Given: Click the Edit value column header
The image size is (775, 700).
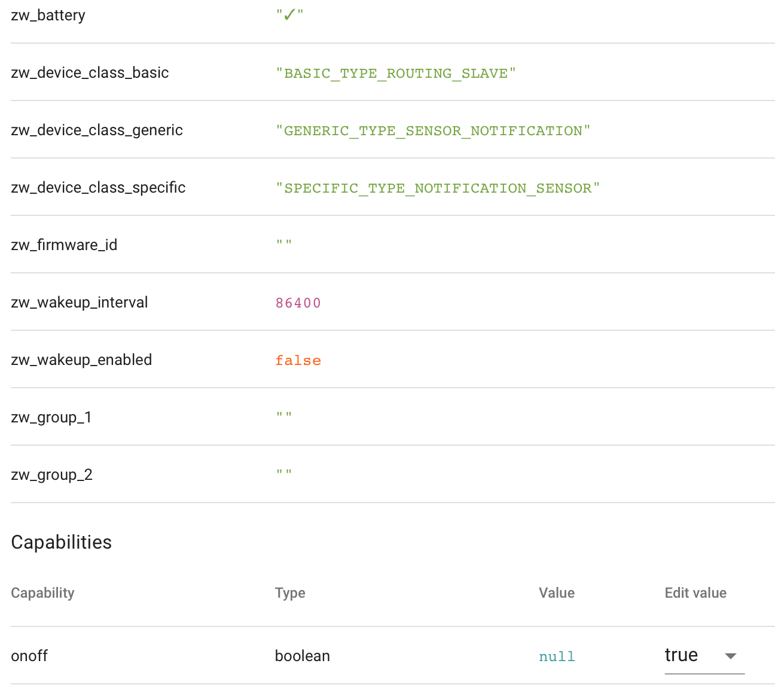Looking at the screenshot, I should click(695, 593).
